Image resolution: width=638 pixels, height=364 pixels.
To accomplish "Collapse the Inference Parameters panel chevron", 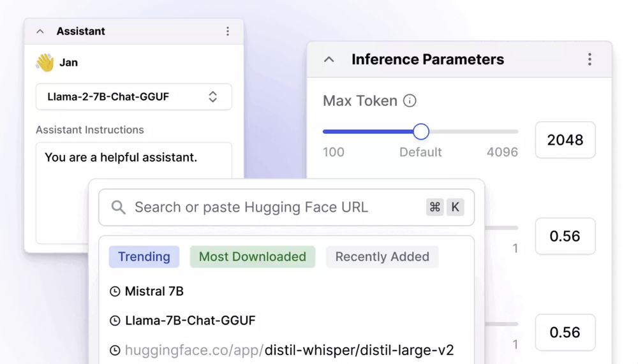I will [x=329, y=60].
